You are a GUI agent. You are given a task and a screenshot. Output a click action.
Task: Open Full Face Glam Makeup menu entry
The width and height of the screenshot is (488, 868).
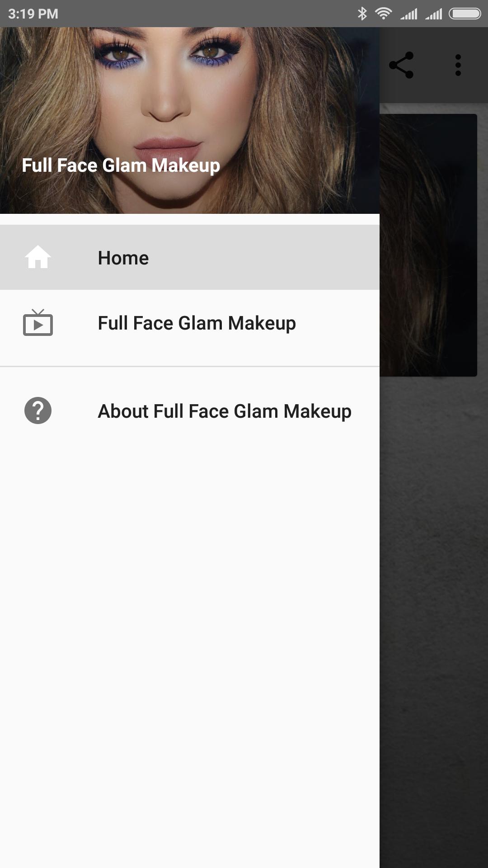tap(197, 323)
